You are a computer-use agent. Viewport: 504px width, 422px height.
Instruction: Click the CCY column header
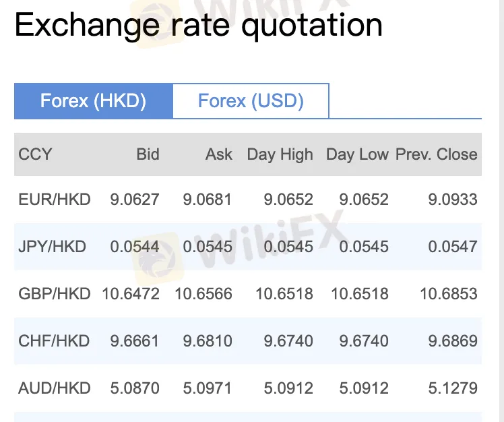[x=35, y=154]
